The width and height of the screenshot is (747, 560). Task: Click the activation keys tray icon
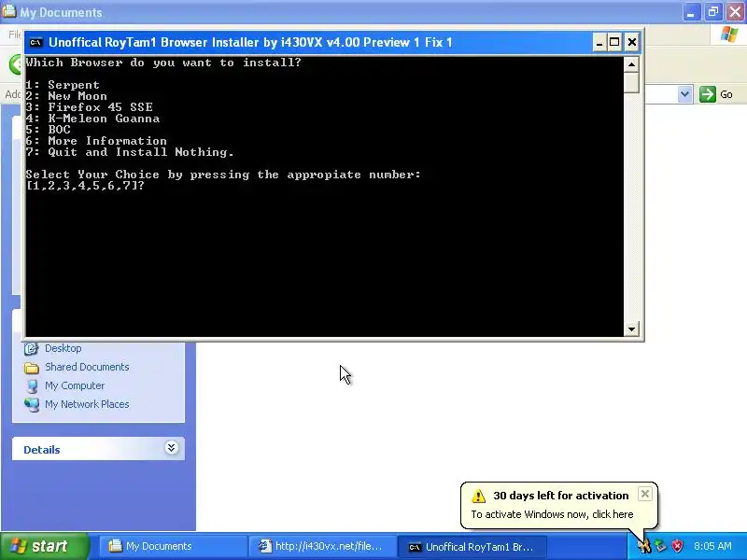644,546
